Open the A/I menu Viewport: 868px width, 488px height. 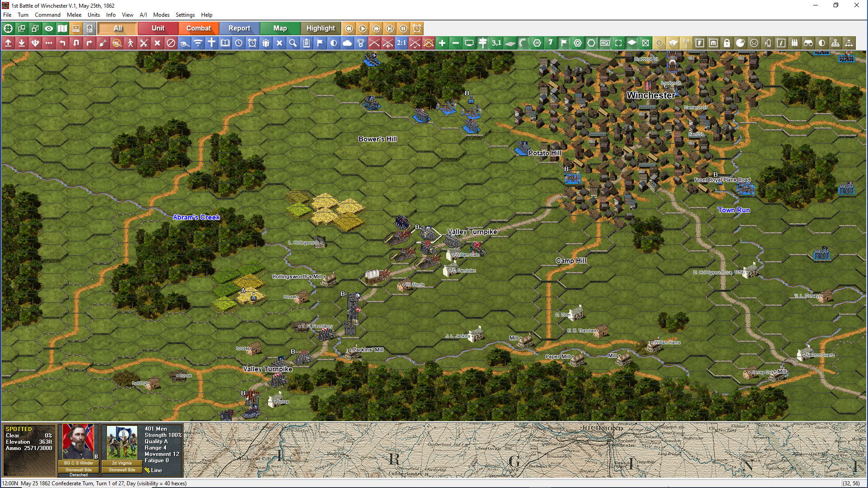coord(143,15)
